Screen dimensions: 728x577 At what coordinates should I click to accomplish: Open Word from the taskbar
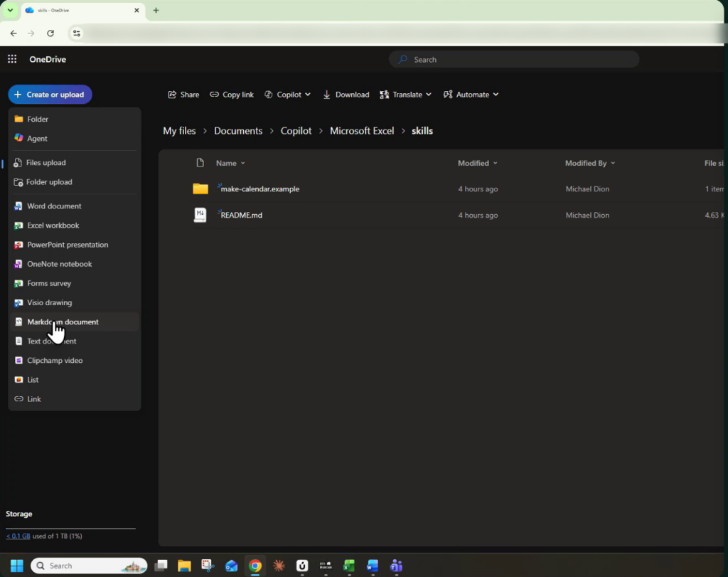pos(373,566)
